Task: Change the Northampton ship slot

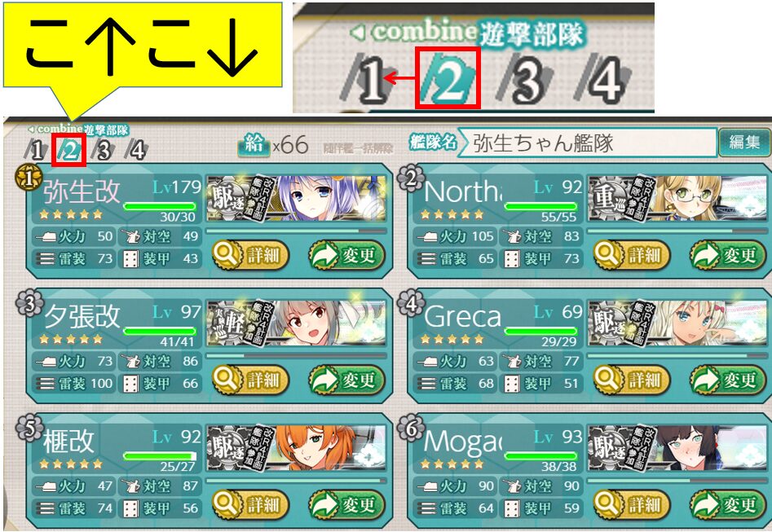Action: click(729, 255)
